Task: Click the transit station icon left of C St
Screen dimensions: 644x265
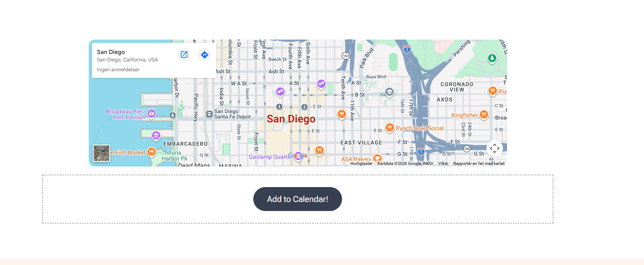Action: (279, 107)
